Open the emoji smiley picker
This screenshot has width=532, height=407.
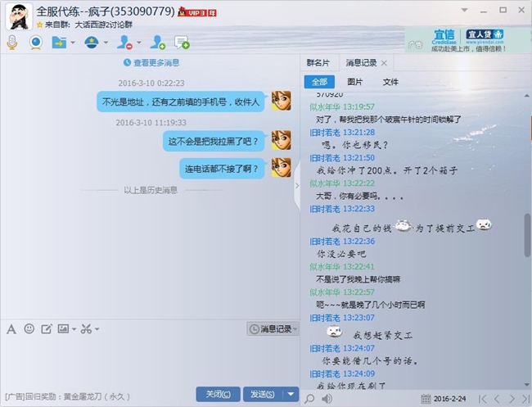click(x=29, y=329)
